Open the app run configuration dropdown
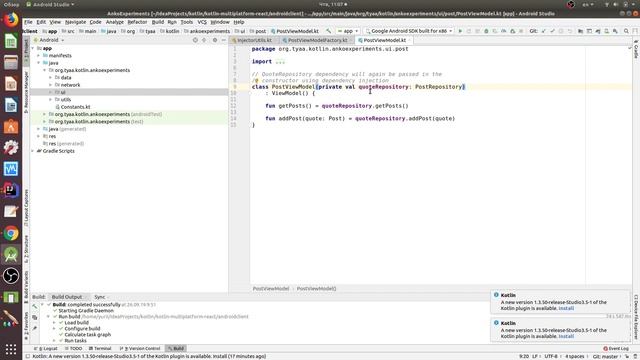Viewport: 640px width, 360px height. coord(348,31)
